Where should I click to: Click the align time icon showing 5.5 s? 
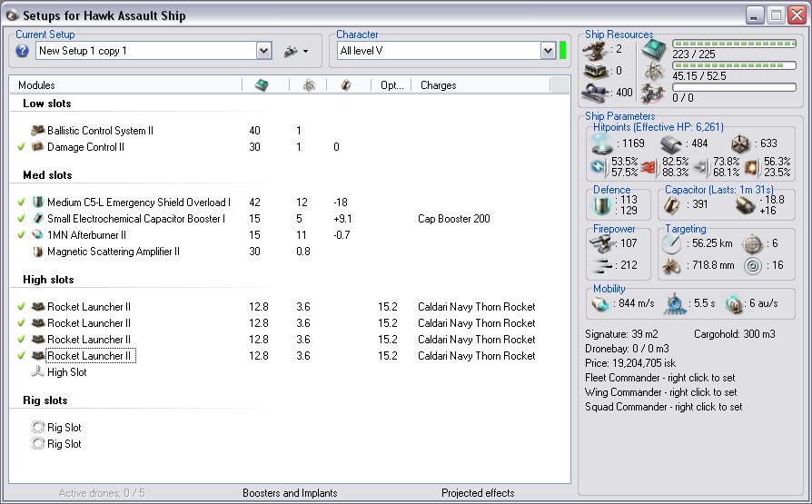coord(675,304)
